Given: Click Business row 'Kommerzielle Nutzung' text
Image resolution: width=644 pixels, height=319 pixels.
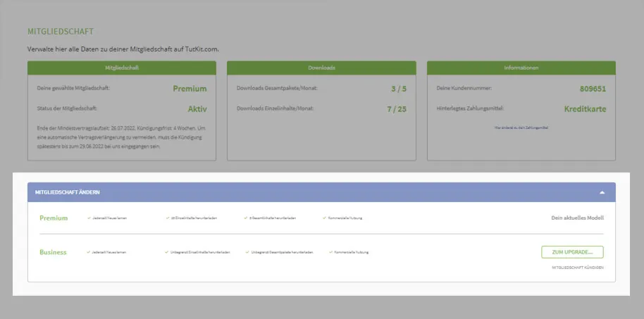Looking at the screenshot, I should click(352, 252).
